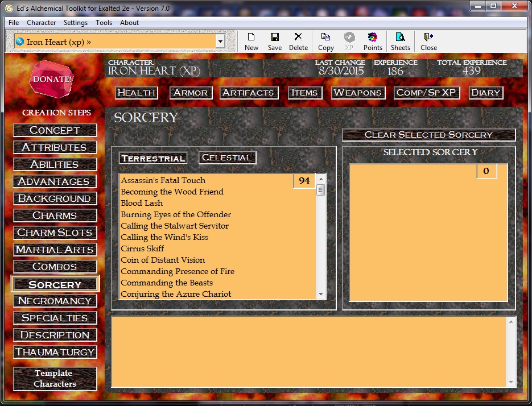
Task: Open the Health panel
Action: click(137, 93)
